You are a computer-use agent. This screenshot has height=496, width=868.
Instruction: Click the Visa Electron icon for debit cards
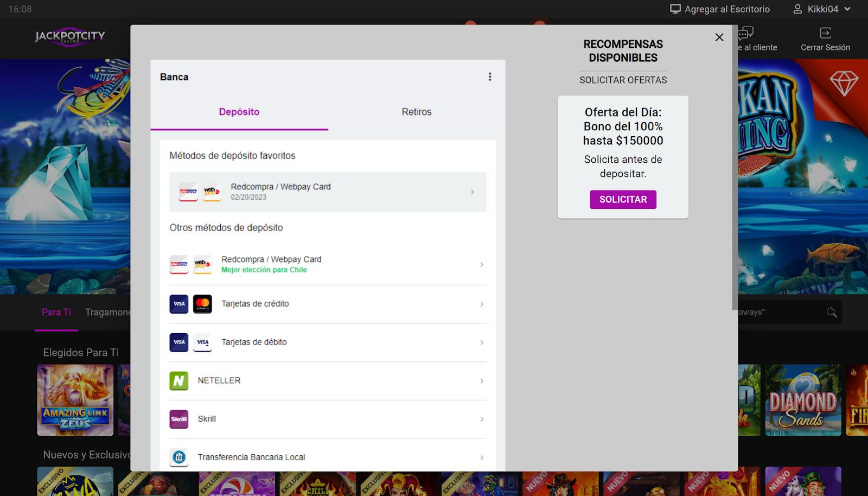pyautogui.click(x=202, y=342)
